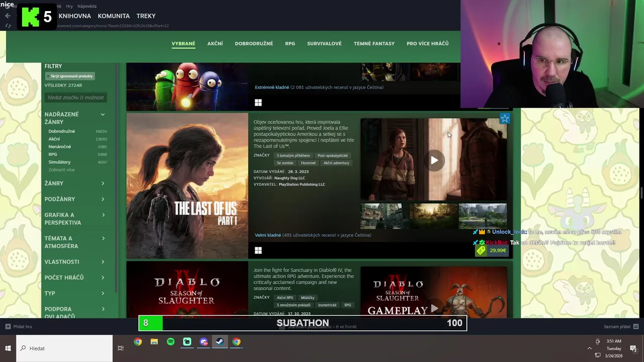The height and width of the screenshot is (362, 644).
Task: Open Spotify from the taskbar
Action: [171, 342]
